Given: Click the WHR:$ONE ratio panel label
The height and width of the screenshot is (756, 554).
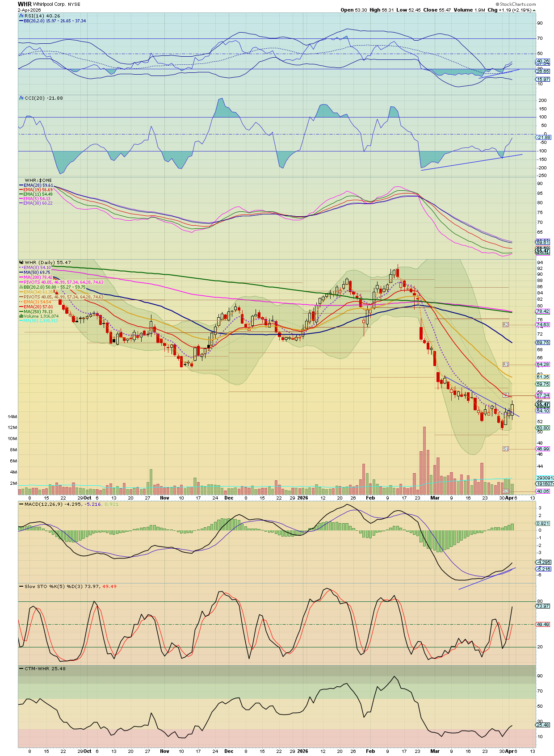Looking at the screenshot, I should [x=38, y=181].
